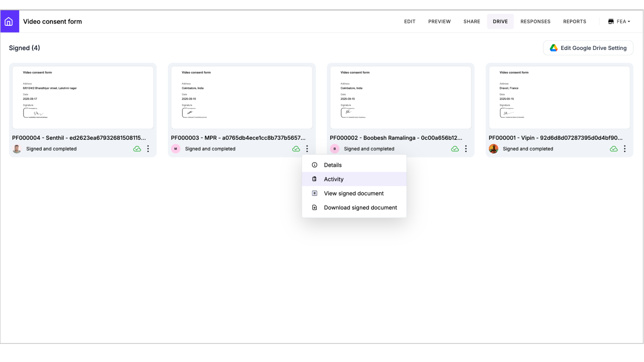Click Signed and completed status for Vipin
Viewport: 644px width, 362px height.
point(528,149)
